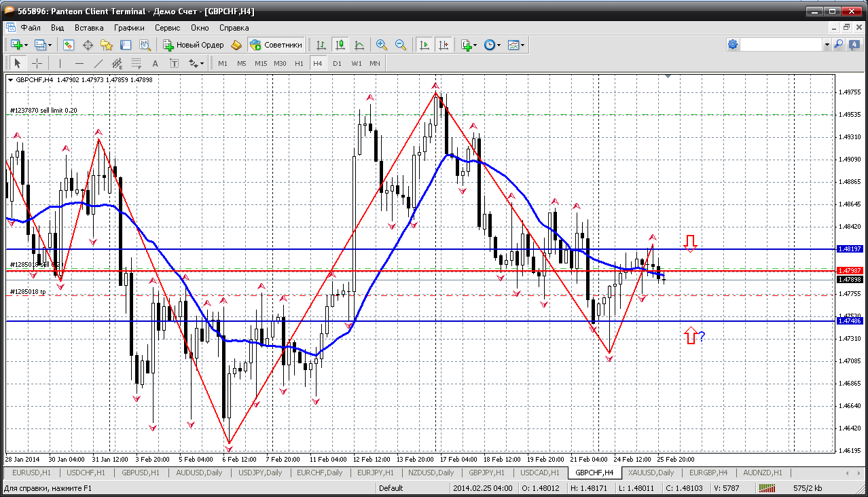Click the blue gear icon beside search
This screenshot has height=497, width=868.
tap(733, 44)
